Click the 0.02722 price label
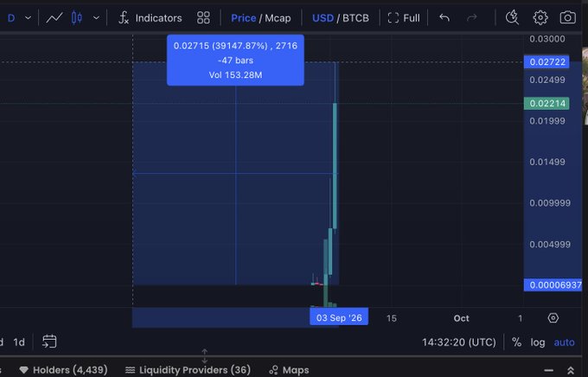The height and width of the screenshot is (377, 588). point(546,62)
